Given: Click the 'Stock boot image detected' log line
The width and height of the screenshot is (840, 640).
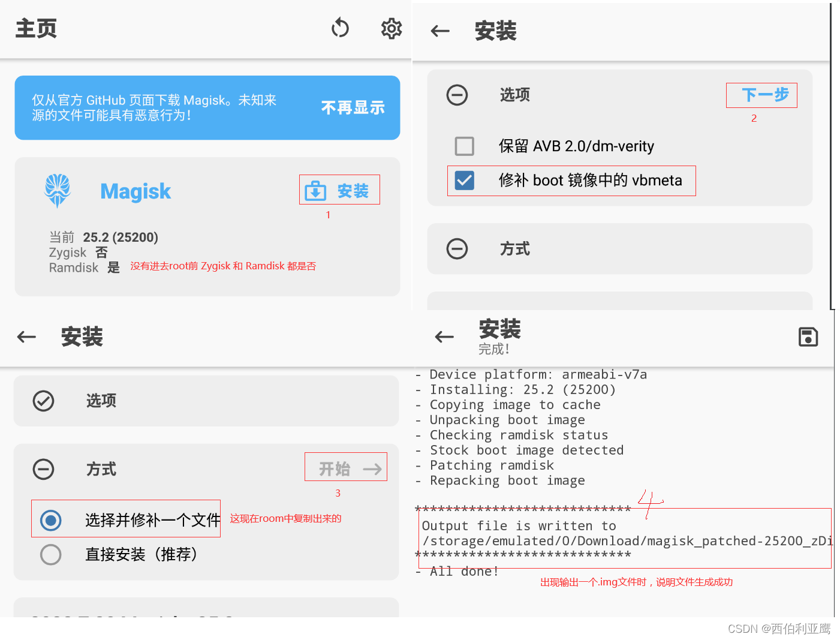Looking at the screenshot, I should pos(519,450).
